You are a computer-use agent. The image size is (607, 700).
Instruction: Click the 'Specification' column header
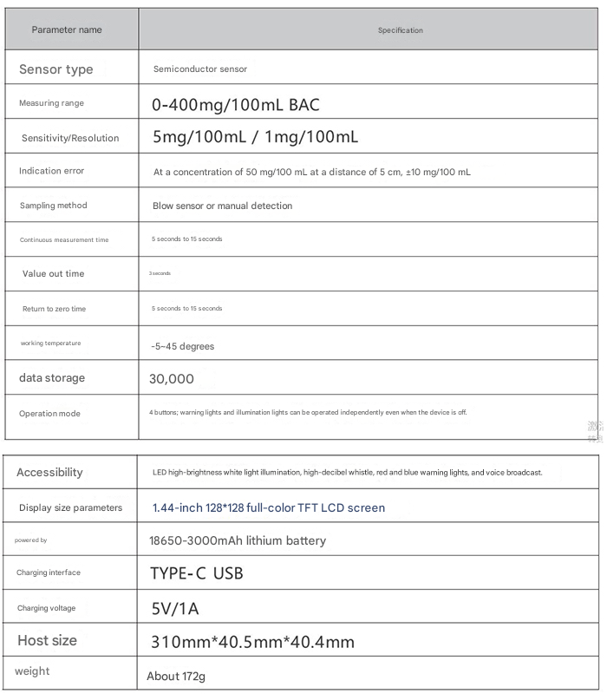(400, 30)
